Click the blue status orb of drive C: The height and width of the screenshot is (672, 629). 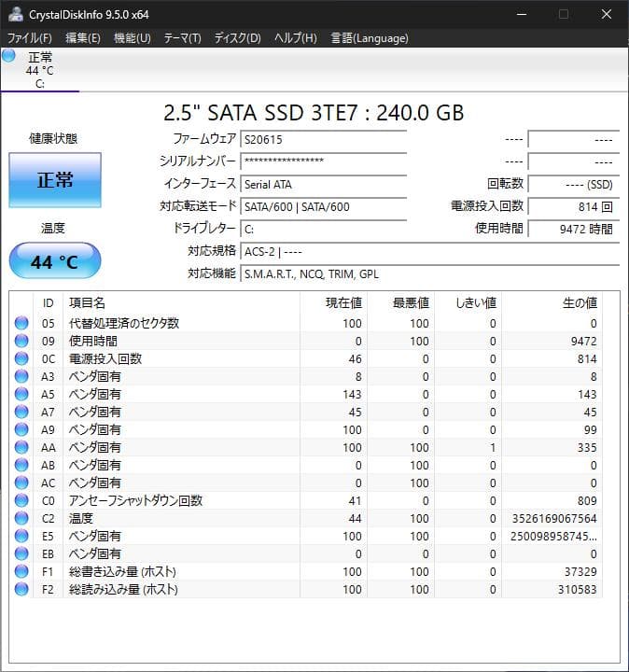[8, 56]
